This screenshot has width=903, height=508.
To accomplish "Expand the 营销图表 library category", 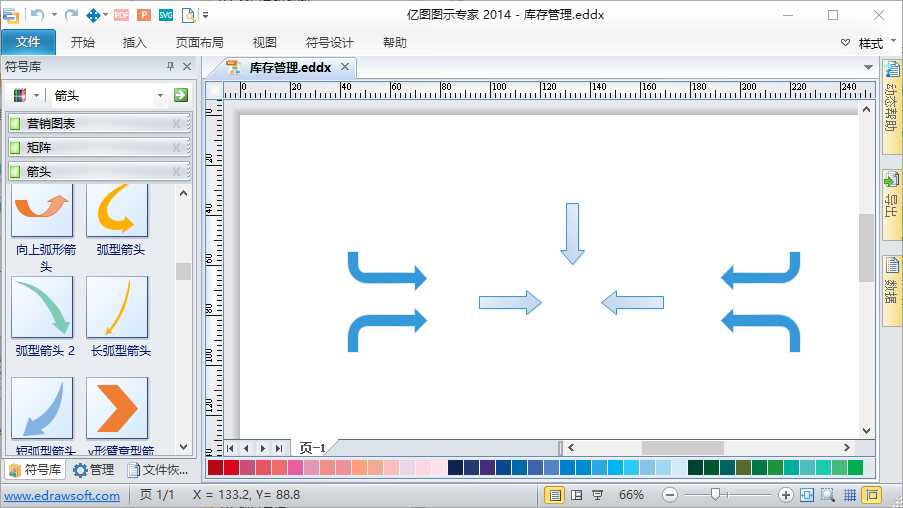I will [99, 123].
